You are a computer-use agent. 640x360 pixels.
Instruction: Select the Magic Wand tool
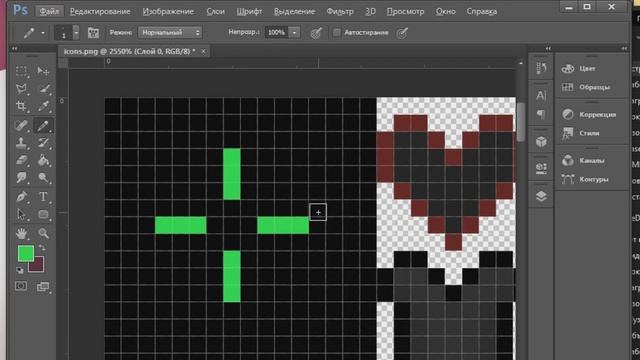click(x=43, y=89)
